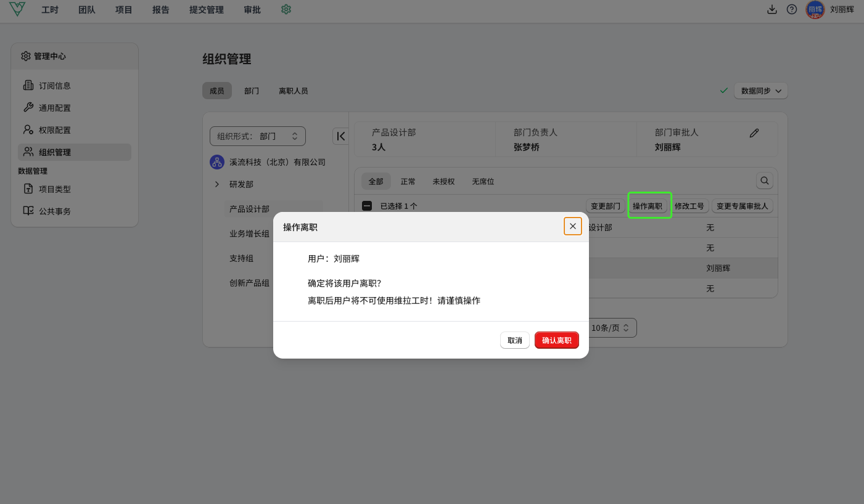The height and width of the screenshot is (504, 864).
Task: Click the green sync checkmark icon
Action: (x=724, y=91)
